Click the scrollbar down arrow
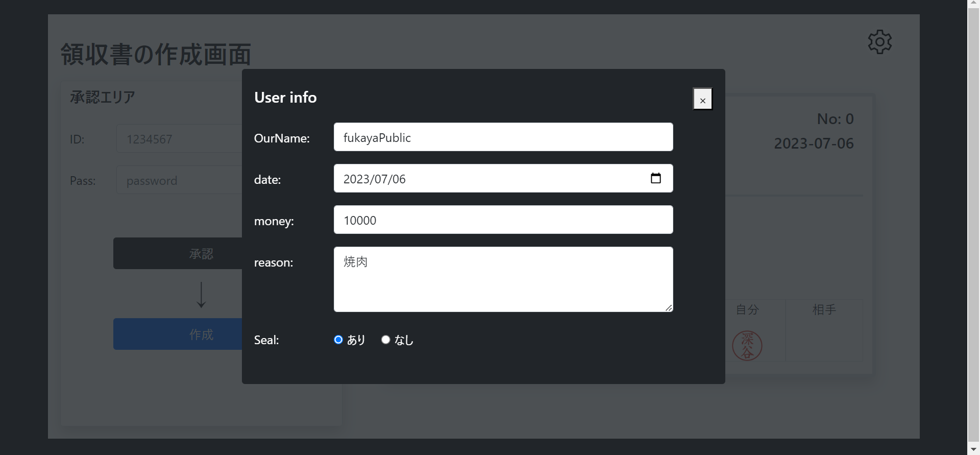The image size is (980, 455). pos(974,448)
